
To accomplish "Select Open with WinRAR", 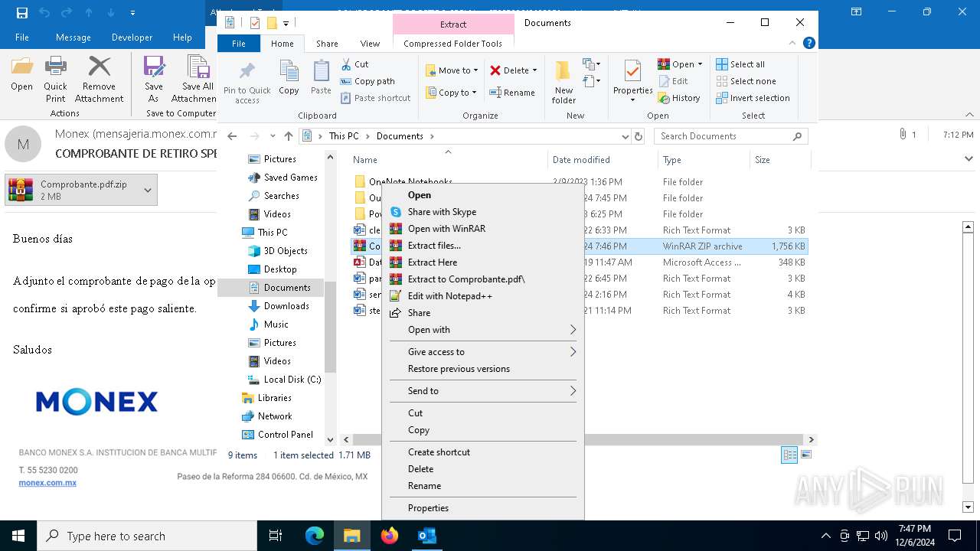I will 483,229.
